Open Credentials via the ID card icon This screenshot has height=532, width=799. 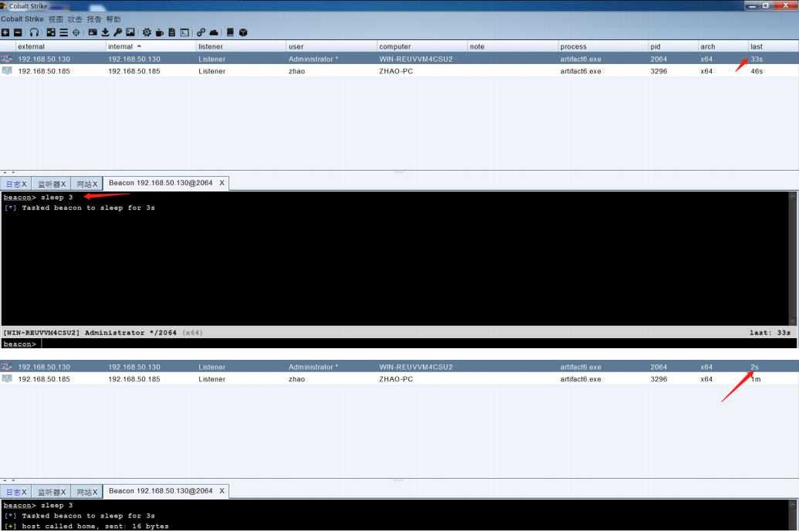(93, 32)
